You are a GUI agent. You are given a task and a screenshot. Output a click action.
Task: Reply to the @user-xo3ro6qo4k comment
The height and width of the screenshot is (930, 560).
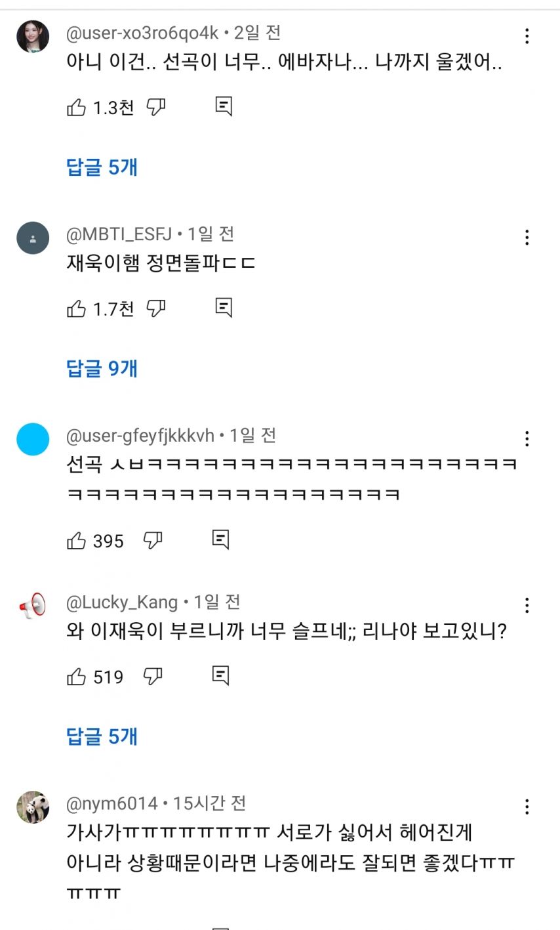[224, 106]
